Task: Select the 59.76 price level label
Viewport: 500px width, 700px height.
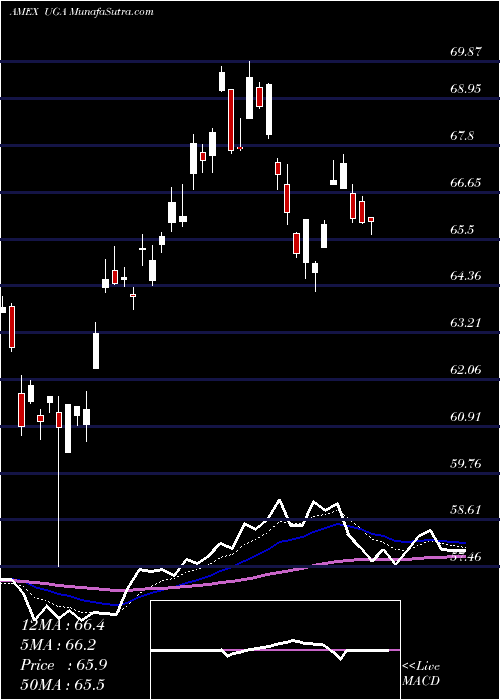Action: click(466, 464)
